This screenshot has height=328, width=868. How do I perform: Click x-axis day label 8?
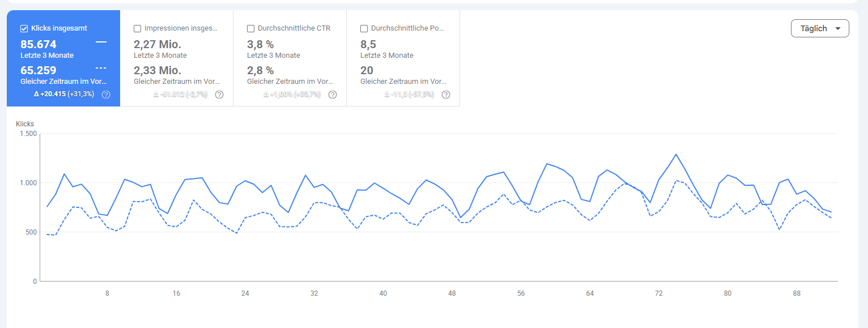(x=107, y=293)
